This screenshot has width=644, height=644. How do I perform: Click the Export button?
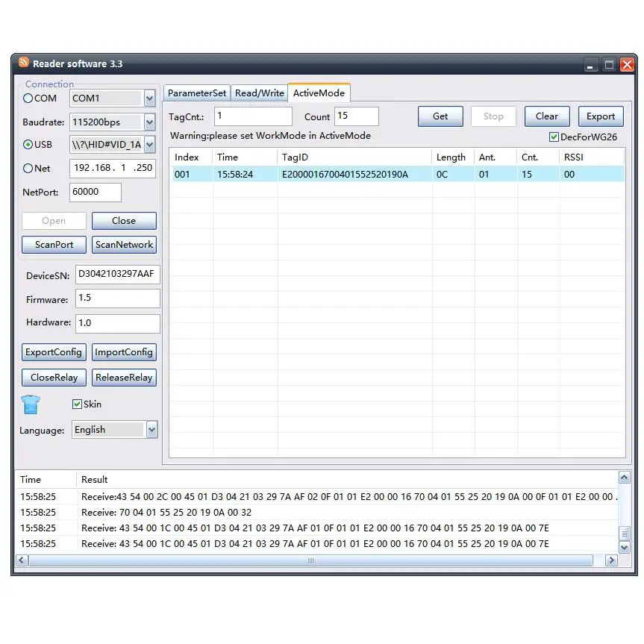click(601, 116)
